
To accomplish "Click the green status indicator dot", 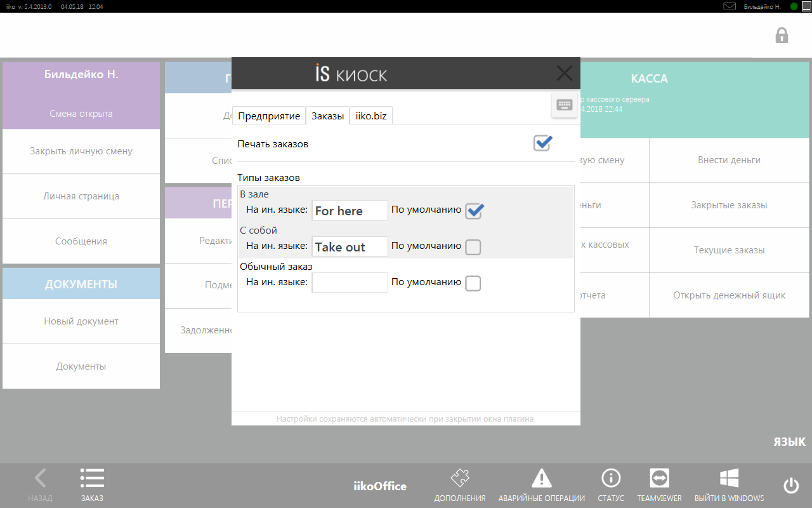I will point(794,6).
